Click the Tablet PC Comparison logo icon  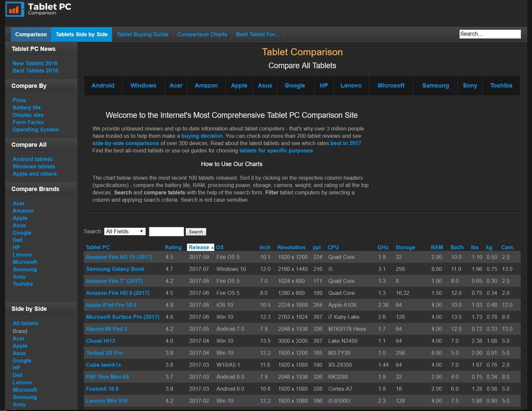pyautogui.click(x=15, y=9)
